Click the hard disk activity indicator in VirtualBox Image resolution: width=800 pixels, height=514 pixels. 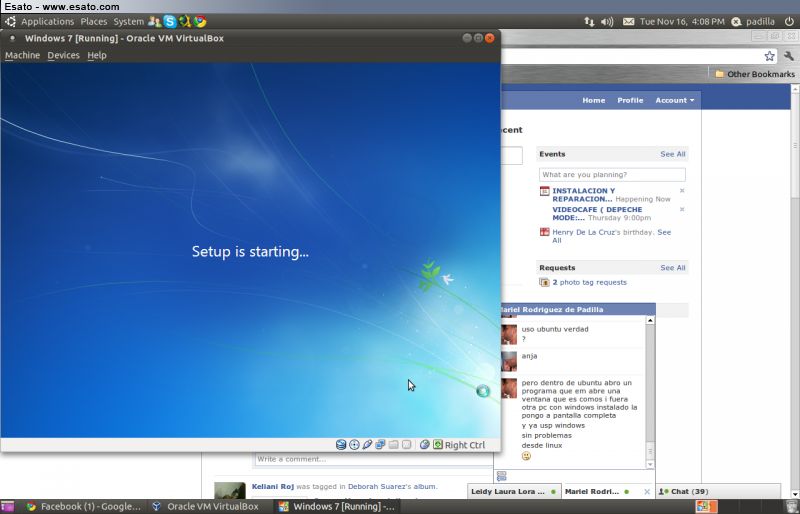tap(341, 445)
